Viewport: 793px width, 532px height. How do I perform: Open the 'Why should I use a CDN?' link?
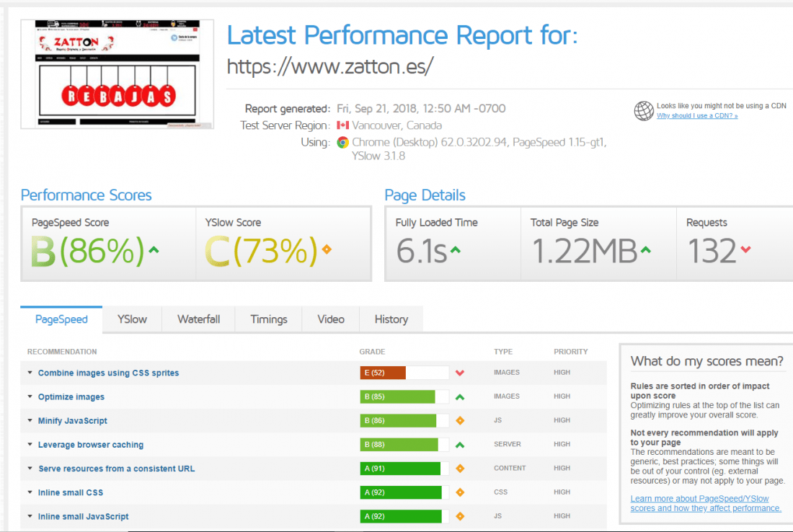[697, 116]
